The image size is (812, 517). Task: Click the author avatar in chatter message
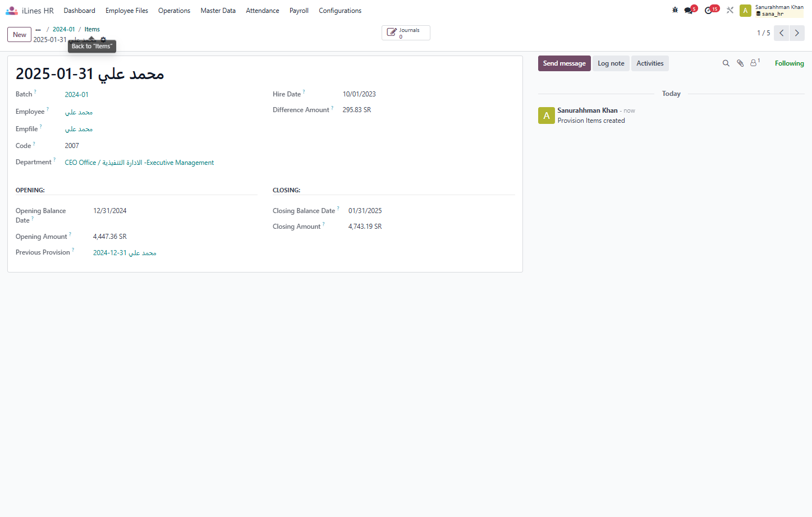coord(546,116)
